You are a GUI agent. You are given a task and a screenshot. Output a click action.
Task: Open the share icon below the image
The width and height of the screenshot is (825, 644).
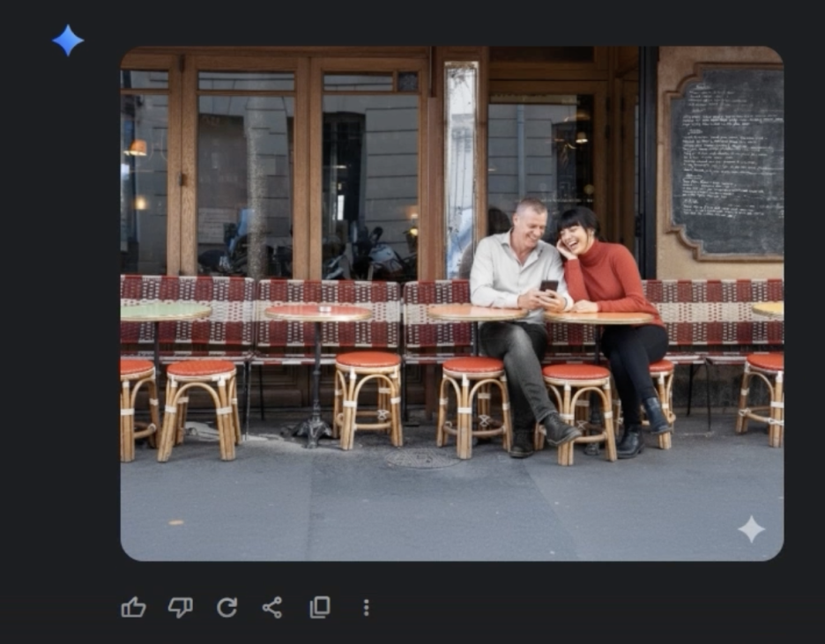(272, 608)
